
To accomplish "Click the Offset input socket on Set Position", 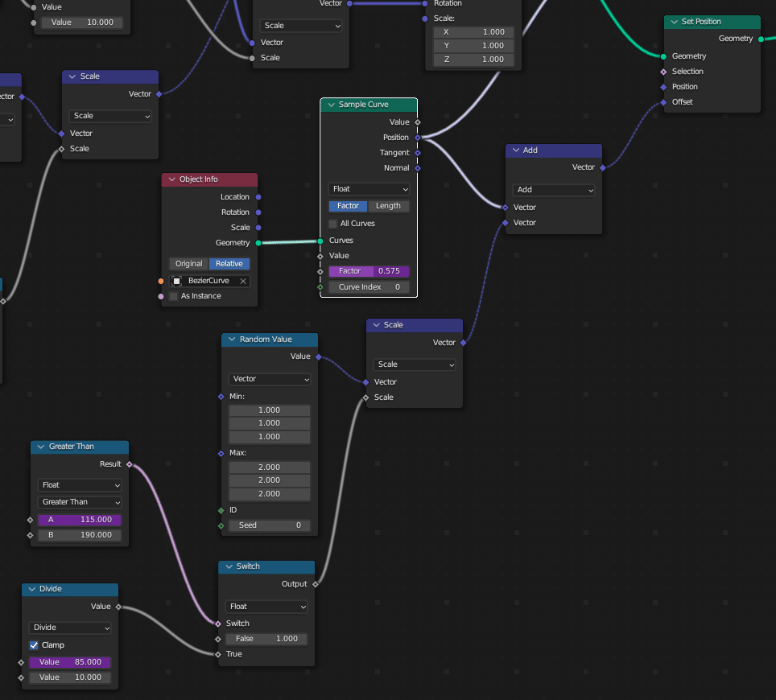I will pos(663,102).
